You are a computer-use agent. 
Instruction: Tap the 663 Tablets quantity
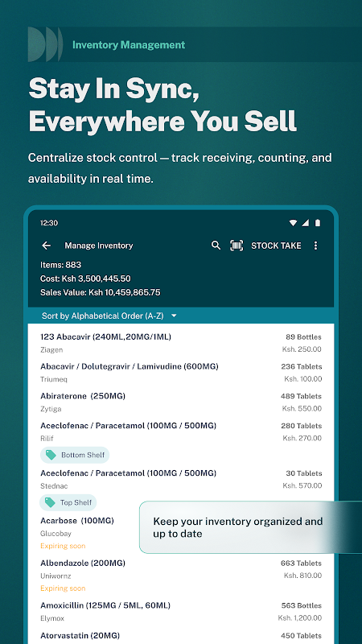pyautogui.click(x=302, y=563)
